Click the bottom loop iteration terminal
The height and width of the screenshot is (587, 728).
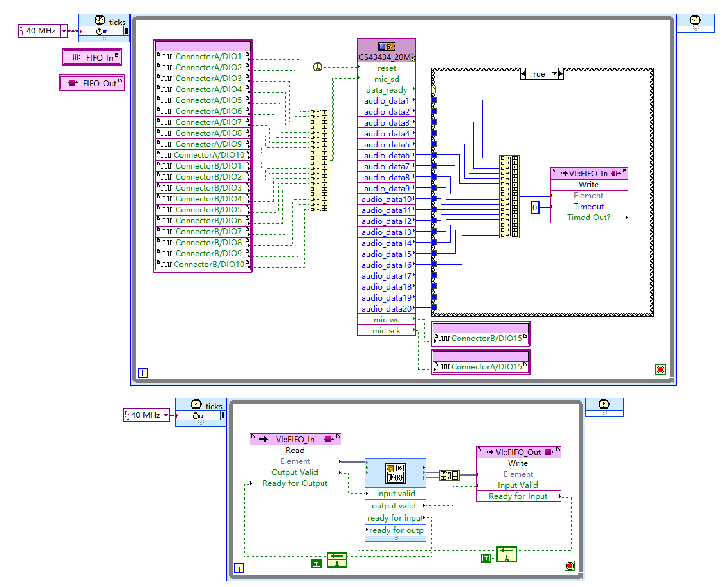239,568
